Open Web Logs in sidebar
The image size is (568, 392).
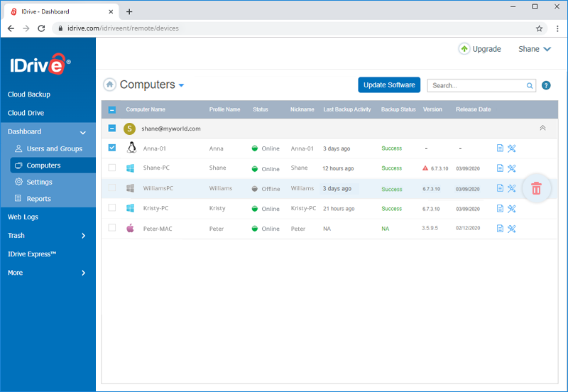point(23,217)
